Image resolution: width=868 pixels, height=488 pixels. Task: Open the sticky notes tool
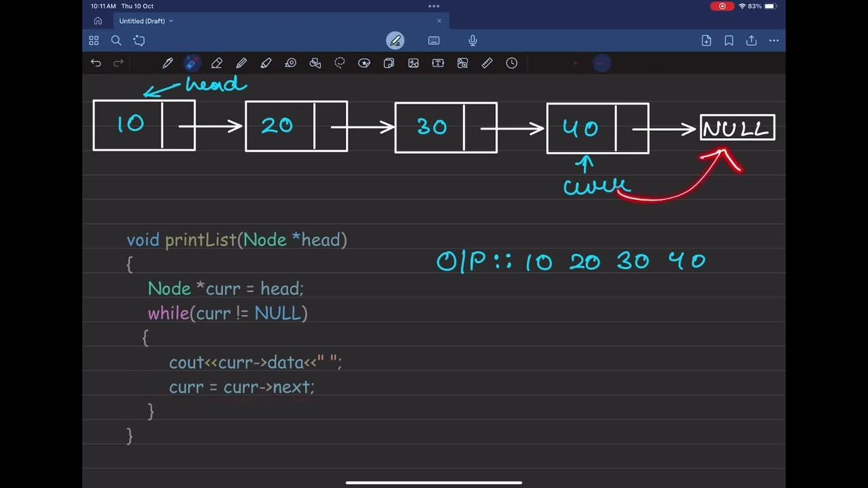coord(389,63)
